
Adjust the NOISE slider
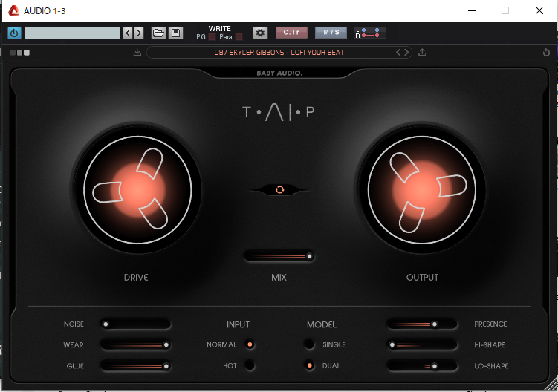[135, 324]
